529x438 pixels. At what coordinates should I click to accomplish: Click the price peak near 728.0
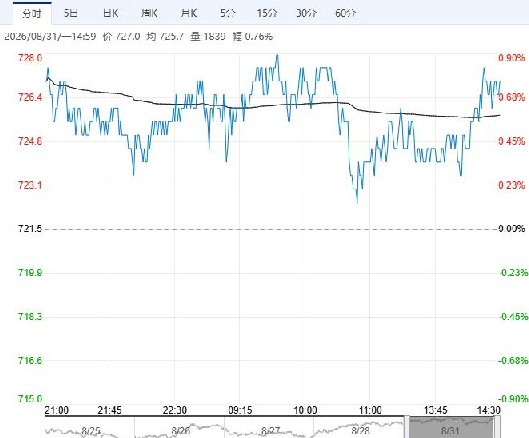(x=277, y=55)
